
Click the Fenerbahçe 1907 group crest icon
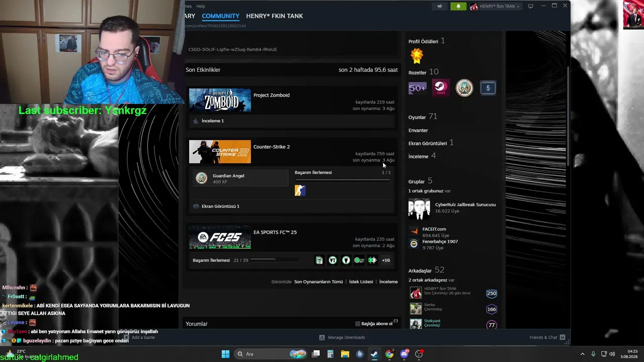pos(414,244)
